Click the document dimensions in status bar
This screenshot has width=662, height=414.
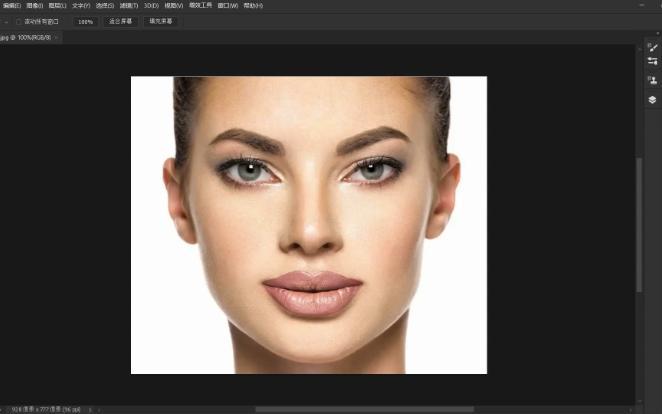coord(46,409)
